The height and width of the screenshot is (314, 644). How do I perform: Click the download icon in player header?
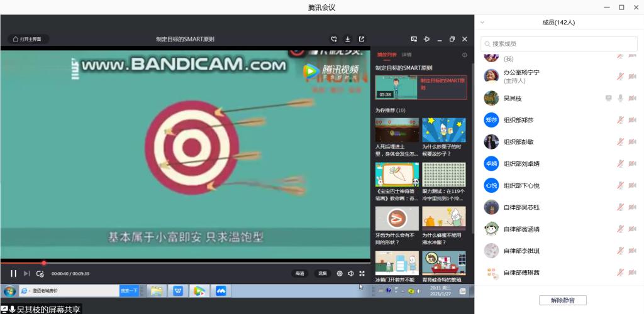pyautogui.click(x=348, y=39)
